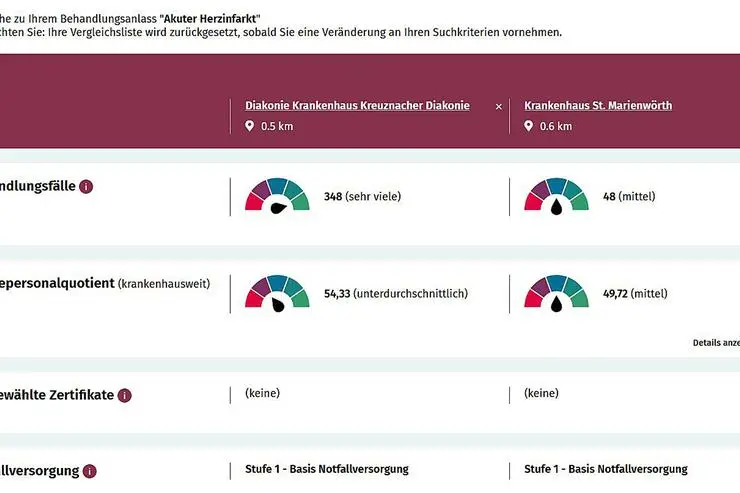The width and height of the screenshot is (740, 493).
Task: Click info icon next to Behandlungsfälle
Action: coord(86,187)
